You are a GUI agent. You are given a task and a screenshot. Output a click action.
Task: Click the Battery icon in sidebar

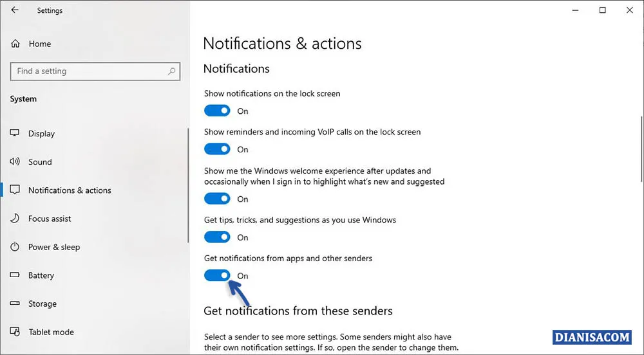15,275
